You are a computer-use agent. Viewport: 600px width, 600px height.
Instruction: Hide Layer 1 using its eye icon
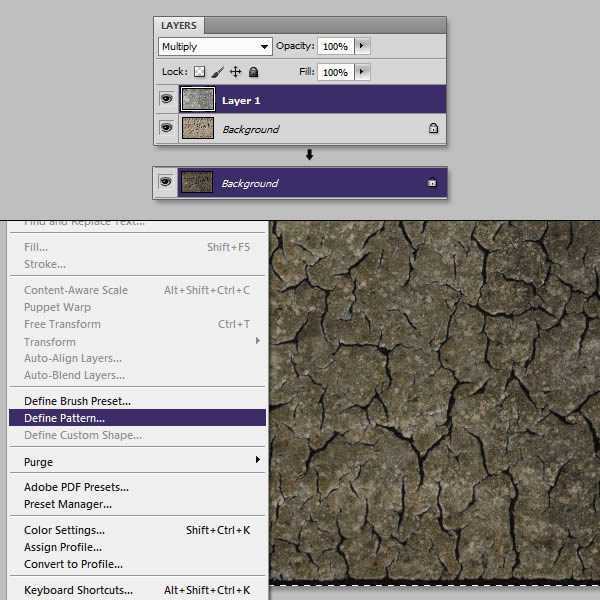tap(166, 100)
